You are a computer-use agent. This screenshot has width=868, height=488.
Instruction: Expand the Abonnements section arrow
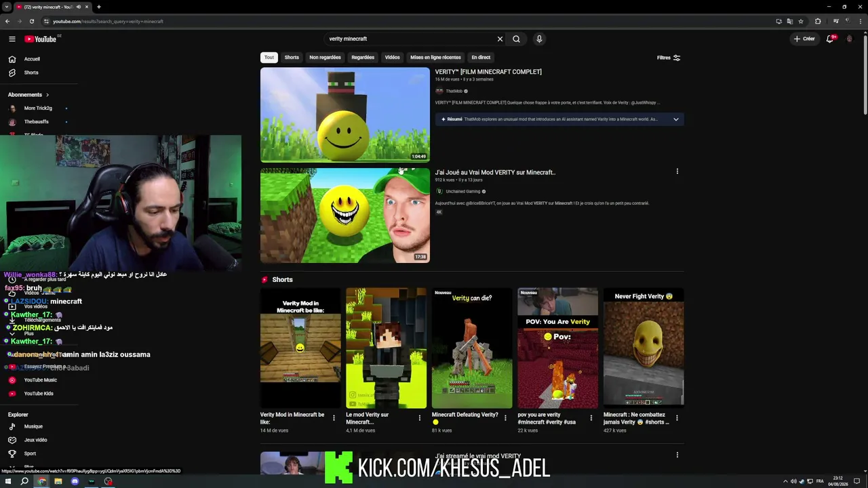coord(47,95)
